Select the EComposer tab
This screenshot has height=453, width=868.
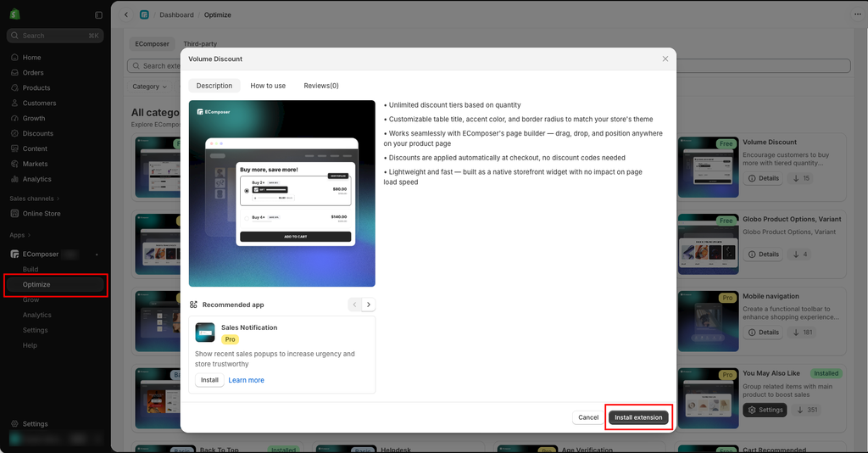pyautogui.click(x=153, y=44)
